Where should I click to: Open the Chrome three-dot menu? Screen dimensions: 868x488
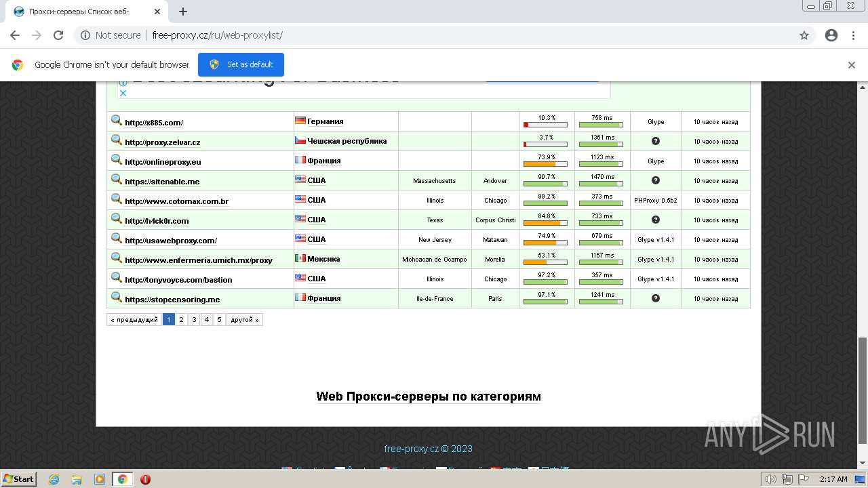853,35
